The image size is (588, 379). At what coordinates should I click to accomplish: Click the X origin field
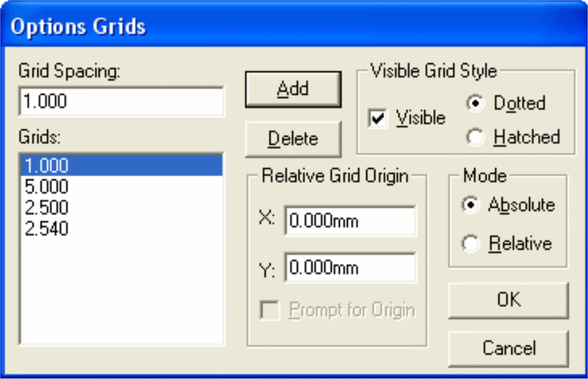click(x=350, y=221)
